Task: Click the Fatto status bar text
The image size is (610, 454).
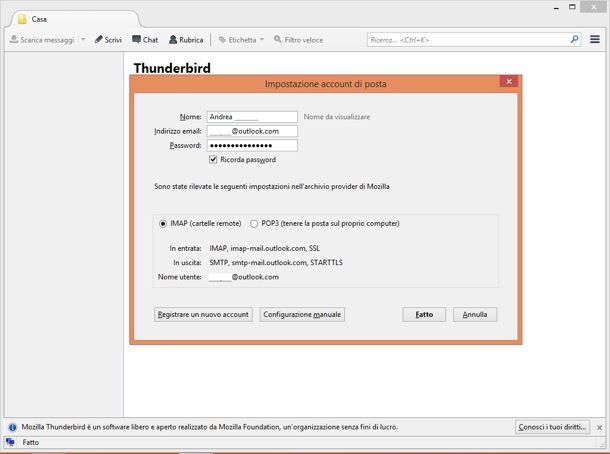Action: (31, 442)
